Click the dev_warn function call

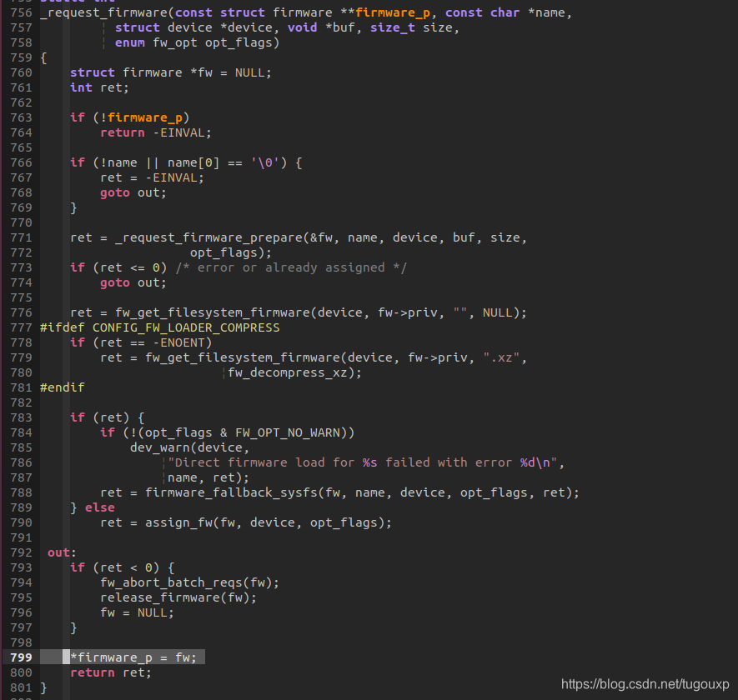point(160,447)
